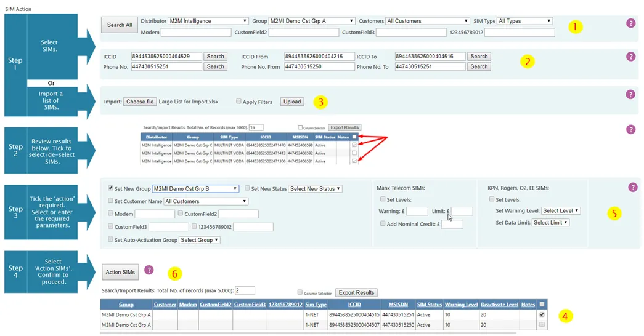Screen dimensions: 644x336
Task: Click the ICCID From input field
Action: pyautogui.click(x=319, y=57)
